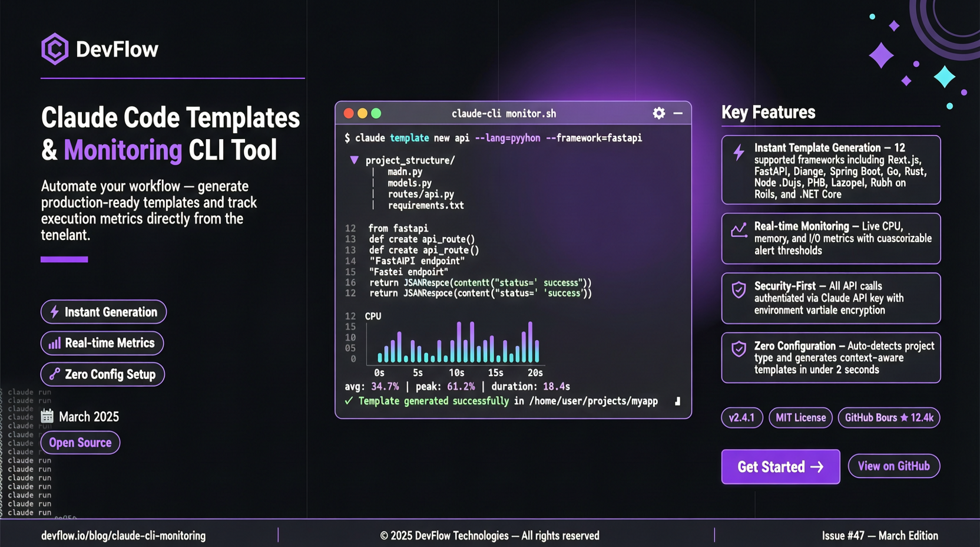980x547 pixels.
Task: Expand the GitHub Bours 12.4k stars badge
Action: [x=889, y=417]
